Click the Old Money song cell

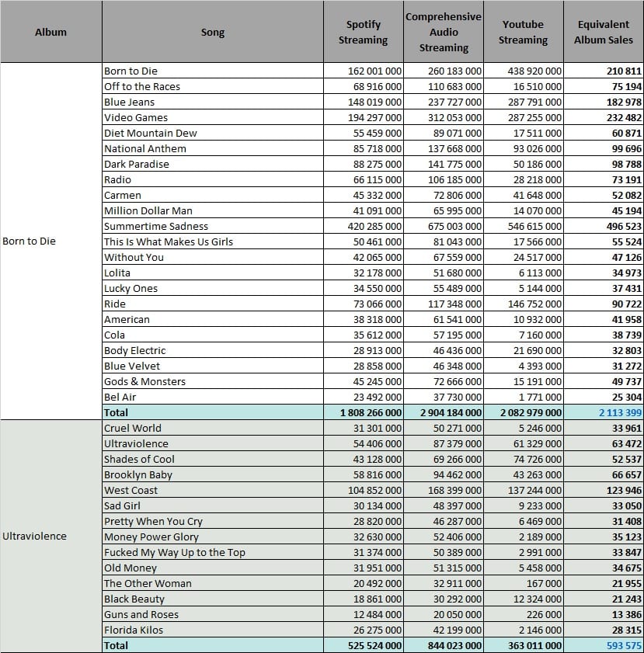point(212,568)
